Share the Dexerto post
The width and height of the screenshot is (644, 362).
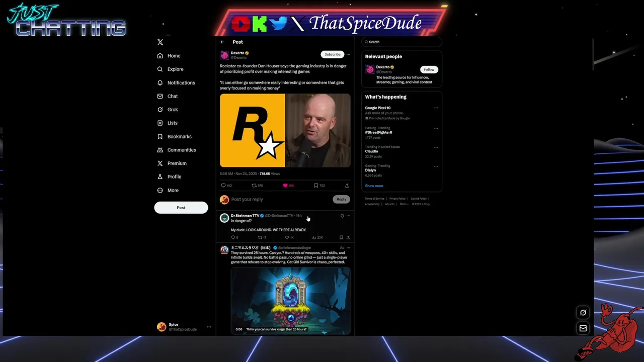coord(347,186)
